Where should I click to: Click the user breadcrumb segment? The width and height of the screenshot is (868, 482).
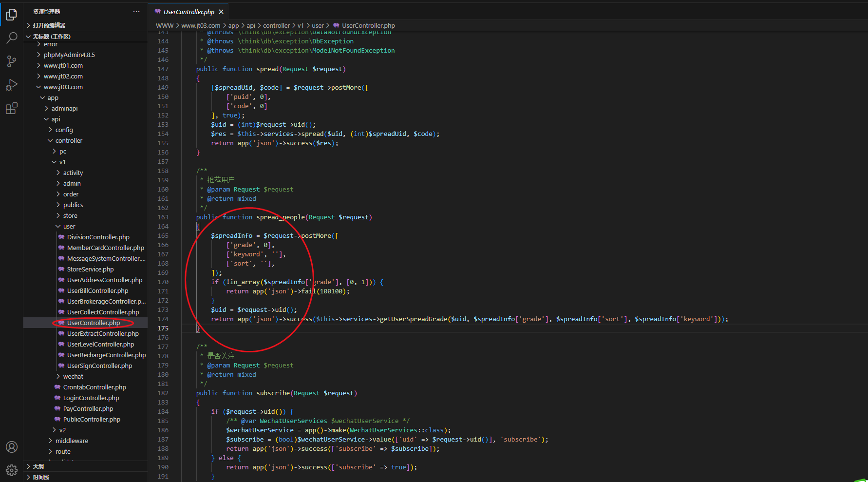coord(318,26)
